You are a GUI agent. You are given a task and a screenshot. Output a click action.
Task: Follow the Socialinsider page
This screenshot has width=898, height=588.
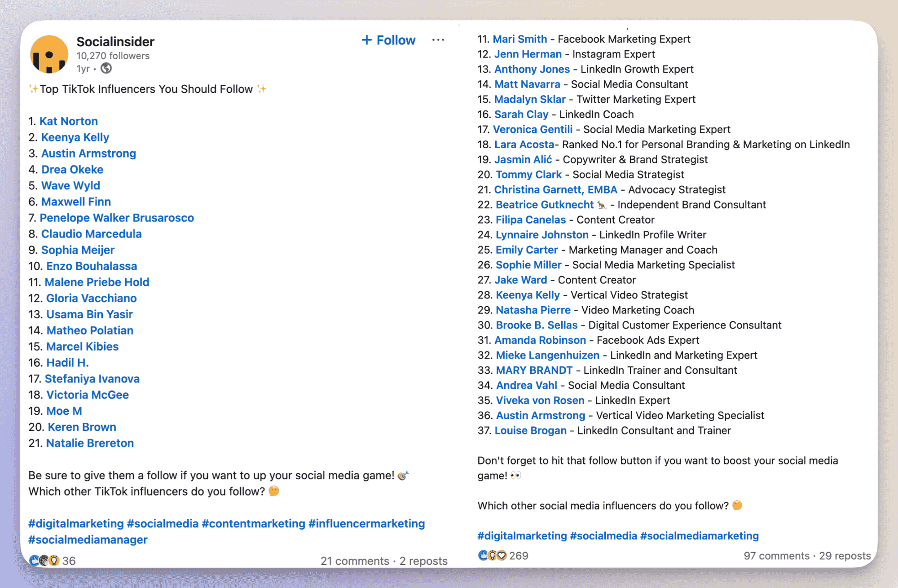pos(388,40)
